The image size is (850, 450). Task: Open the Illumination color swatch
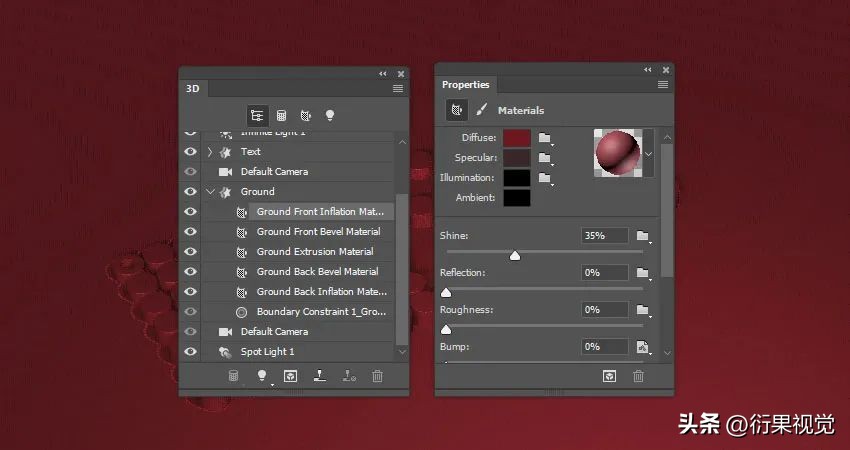517,178
